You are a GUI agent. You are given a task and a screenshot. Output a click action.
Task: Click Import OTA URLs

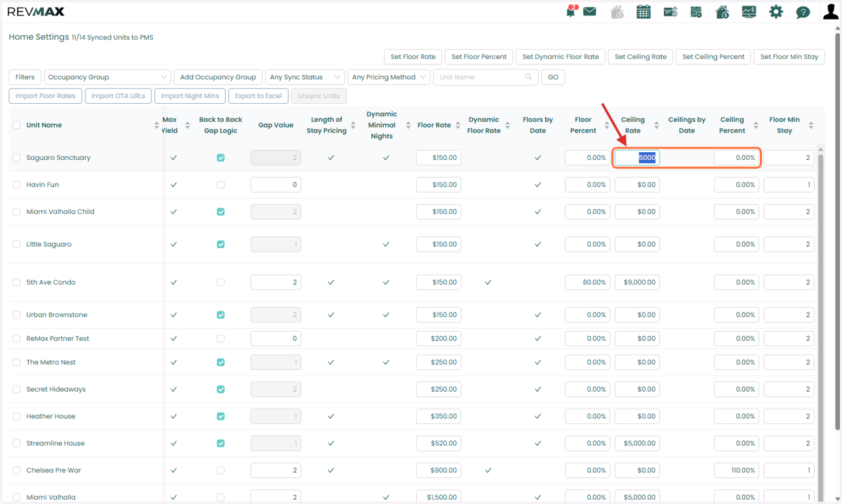pos(119,96)
